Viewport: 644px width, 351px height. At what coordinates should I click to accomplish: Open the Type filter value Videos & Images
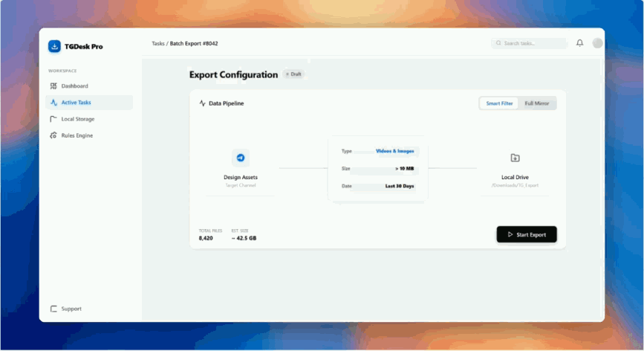point(394,151)
